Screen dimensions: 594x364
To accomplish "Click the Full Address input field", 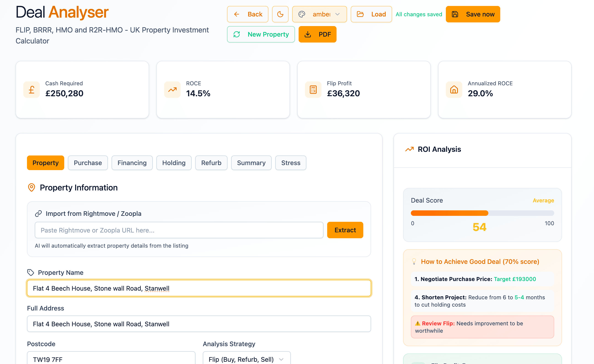I will pyautogui.click(x=199, y=324).
